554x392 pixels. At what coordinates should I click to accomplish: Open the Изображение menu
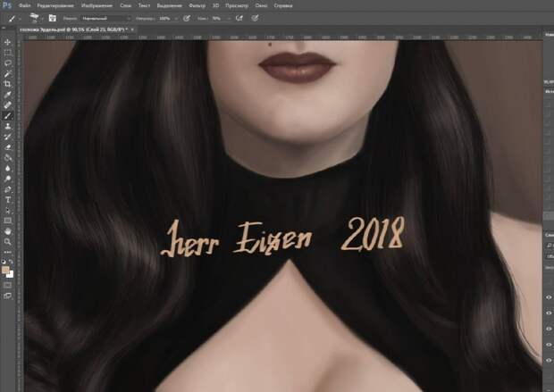click(x=97, y=5)
